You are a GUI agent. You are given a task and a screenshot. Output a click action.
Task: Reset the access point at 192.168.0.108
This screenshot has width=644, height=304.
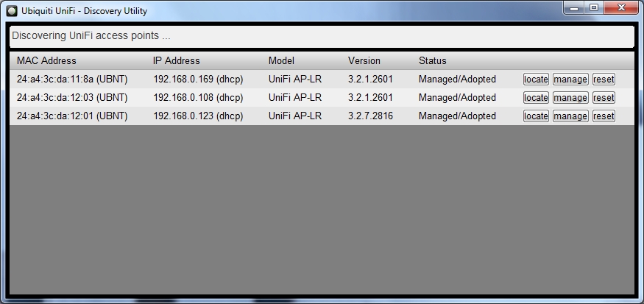point(604,98)
